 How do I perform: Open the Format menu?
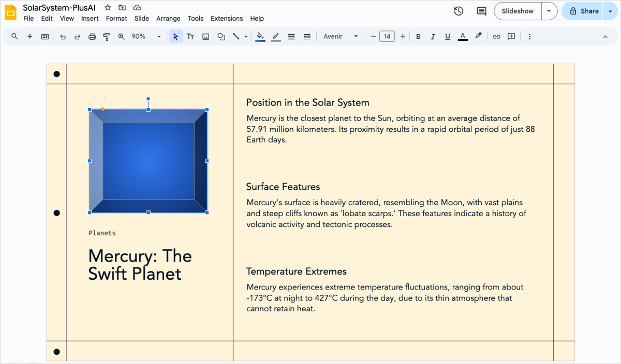116,19
